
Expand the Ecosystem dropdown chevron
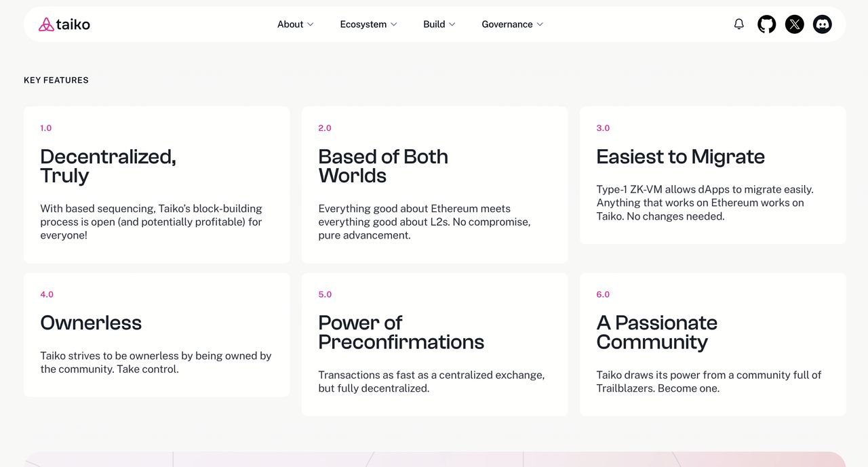click(x=394, y=24)
